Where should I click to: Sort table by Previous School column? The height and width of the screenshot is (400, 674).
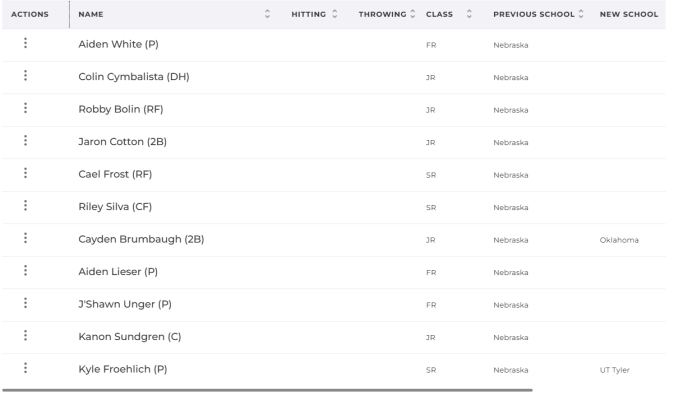pyautogui.click(x=581, y=14)
